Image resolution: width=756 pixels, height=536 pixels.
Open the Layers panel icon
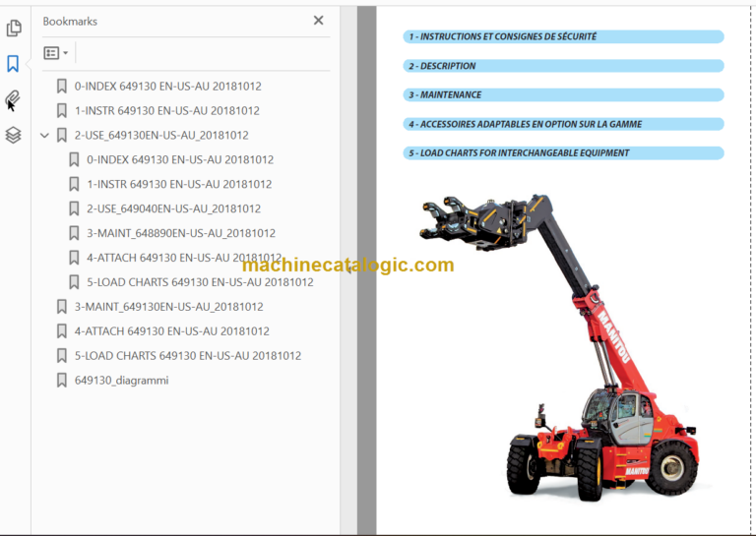point(13,135)
